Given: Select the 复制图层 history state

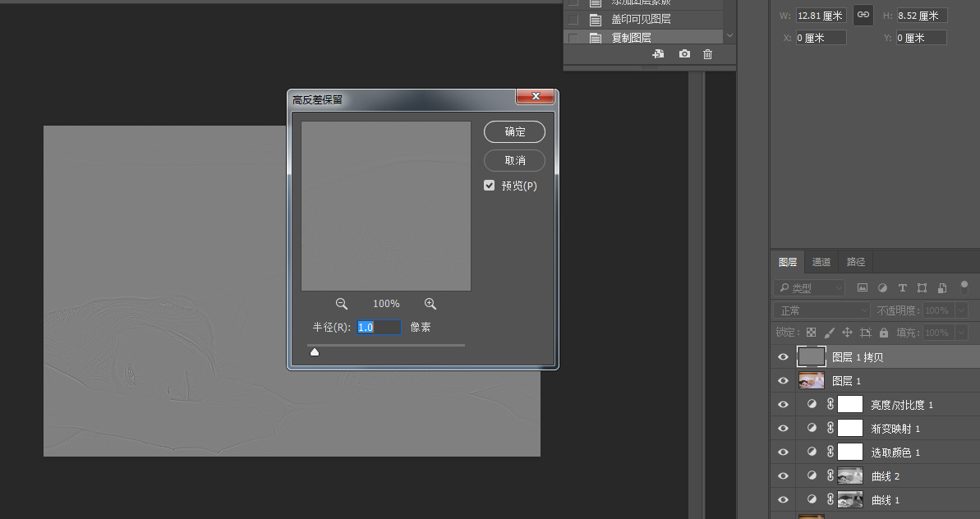Looking at the screenshot, I should (x=644, y=38).
